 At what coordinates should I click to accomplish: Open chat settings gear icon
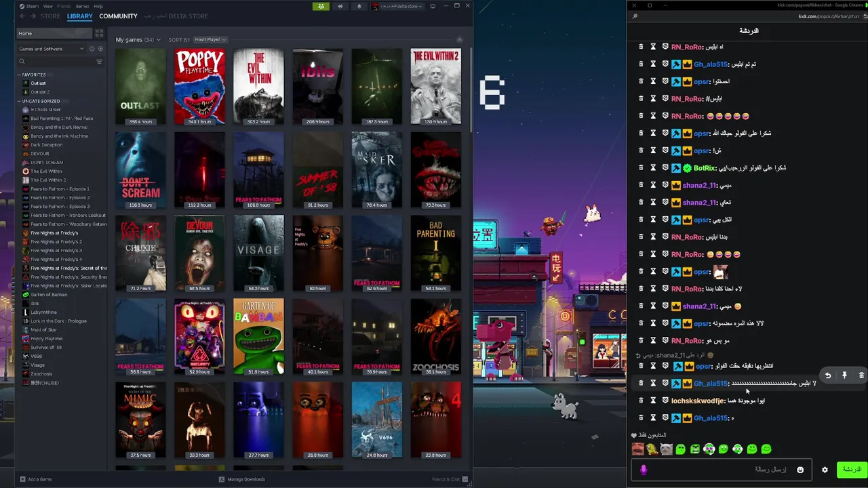coord(825,470)
